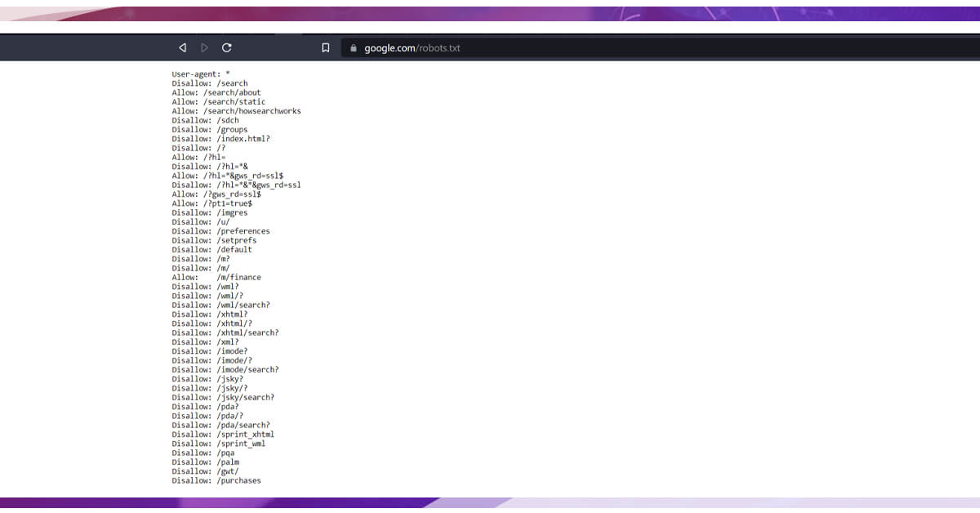This screenshot has width=980, height=513.
Task: Pick the 'Disallow: /sdch' line
Action: (x=205, y=120)
